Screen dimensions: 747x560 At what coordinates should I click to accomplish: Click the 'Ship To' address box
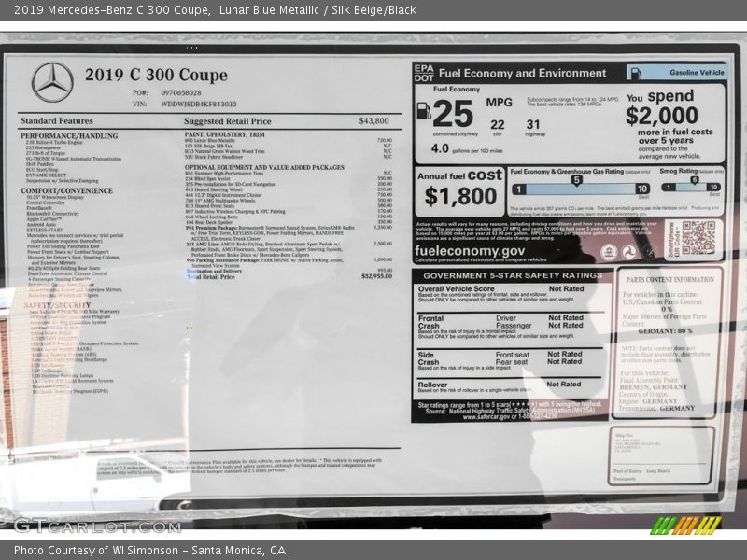point(661,456)
